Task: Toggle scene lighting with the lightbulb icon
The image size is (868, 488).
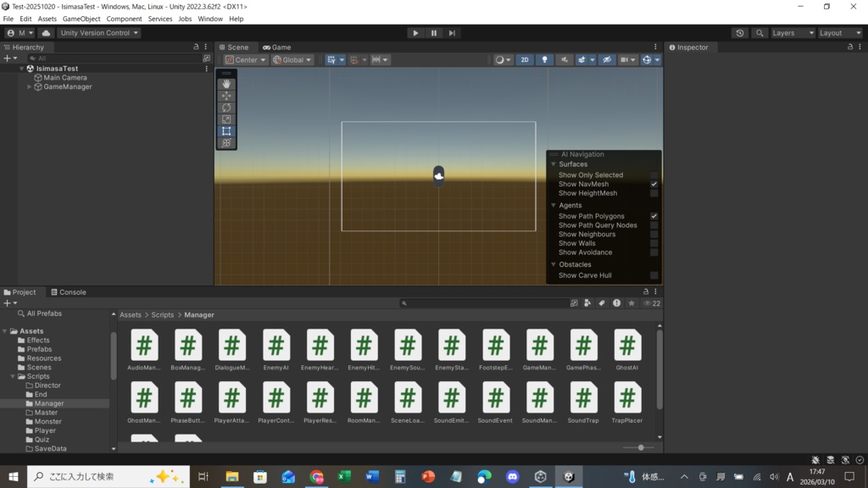Action: [545, 60]
